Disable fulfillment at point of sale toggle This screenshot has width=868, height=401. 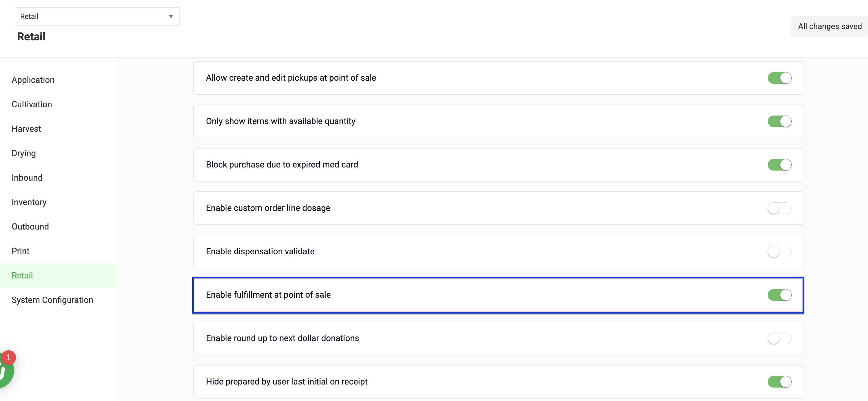coord(779,295)
